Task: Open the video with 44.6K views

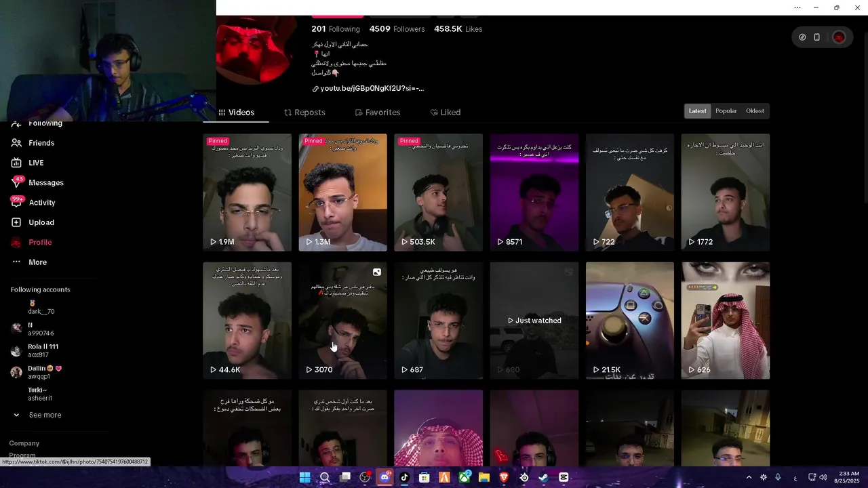Action: click(x=247, y=321)
